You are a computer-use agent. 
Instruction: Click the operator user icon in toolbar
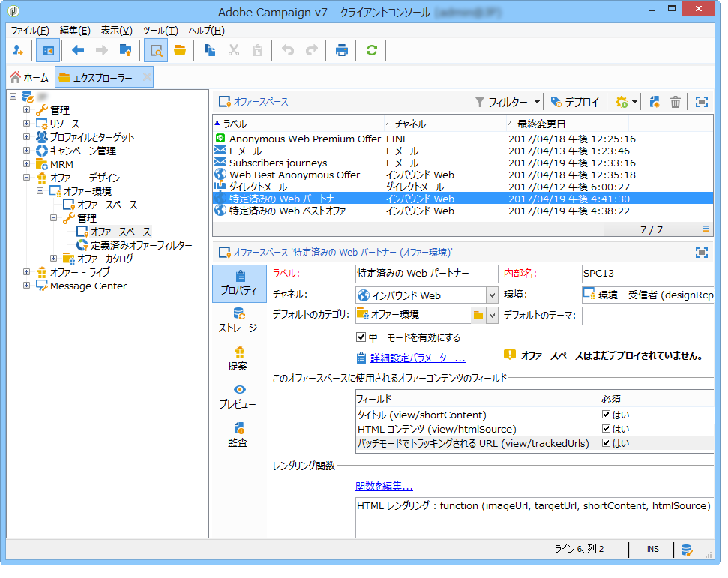pyautogui.click(x=18, y=51)
